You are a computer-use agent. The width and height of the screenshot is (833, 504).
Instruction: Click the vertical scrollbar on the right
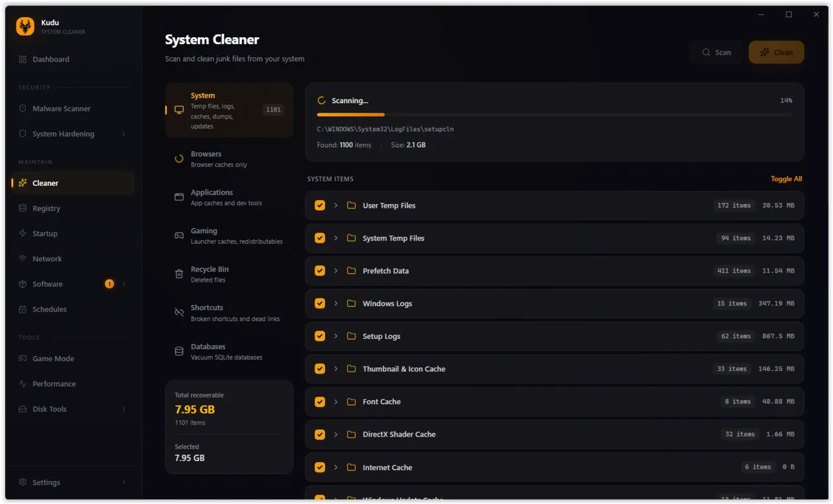[827, 126]
